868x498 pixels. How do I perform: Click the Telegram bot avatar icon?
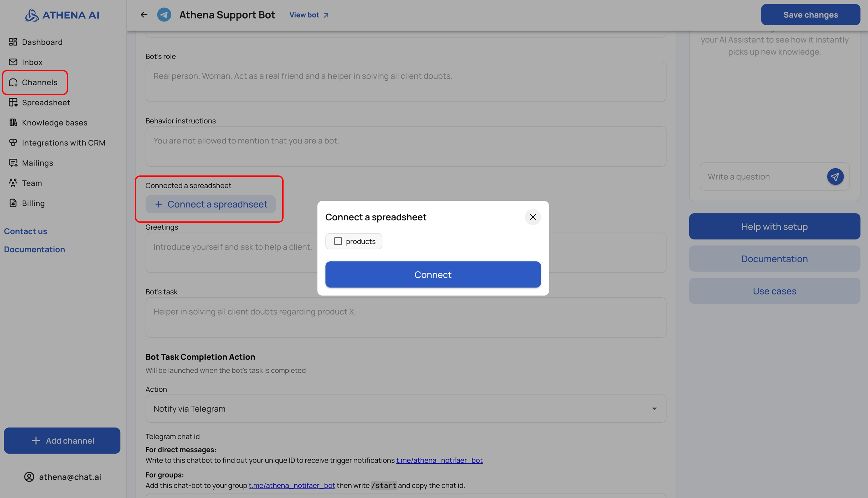(x=164, y=15)
